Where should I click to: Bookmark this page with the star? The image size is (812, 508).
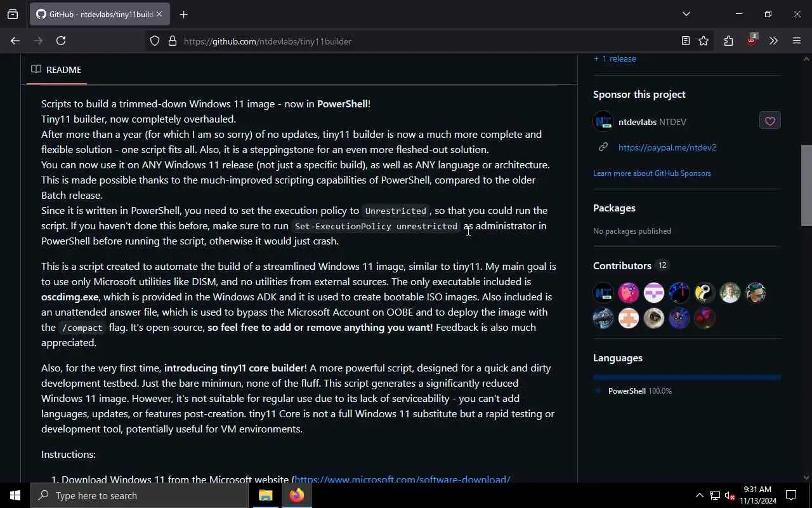704,41
